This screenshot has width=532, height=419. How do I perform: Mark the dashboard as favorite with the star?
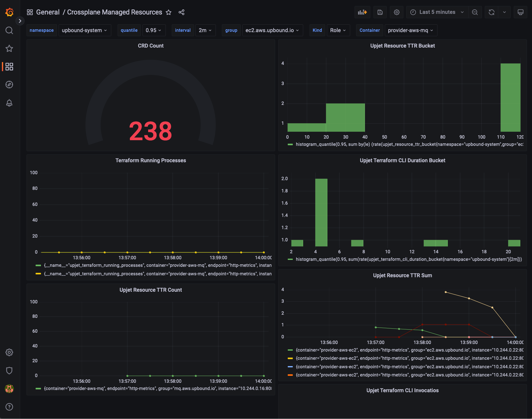point(169,12)
